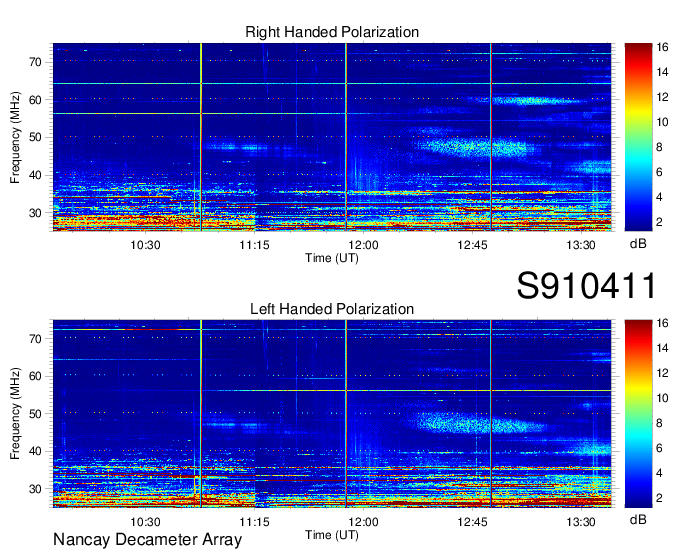Click the "Nancay Decameter Array" caption
The height and width of the screenshot is (552, 680).
(147, 539)
